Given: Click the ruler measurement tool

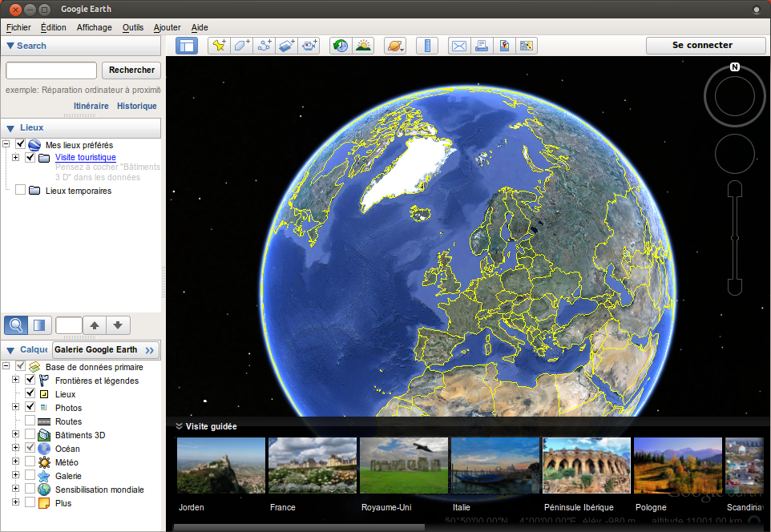Looking at the screenshot, I should pos(426,46).
